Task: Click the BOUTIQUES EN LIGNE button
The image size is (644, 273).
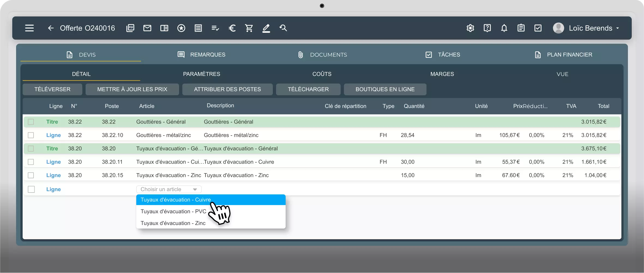Action: tap(385, 89)
